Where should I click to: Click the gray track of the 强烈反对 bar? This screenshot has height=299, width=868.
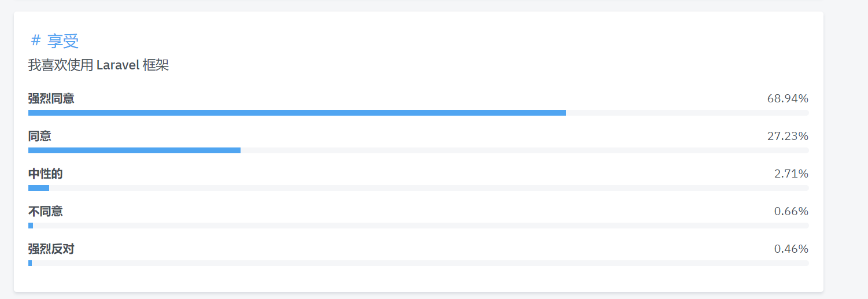click(x=420, y=263)
